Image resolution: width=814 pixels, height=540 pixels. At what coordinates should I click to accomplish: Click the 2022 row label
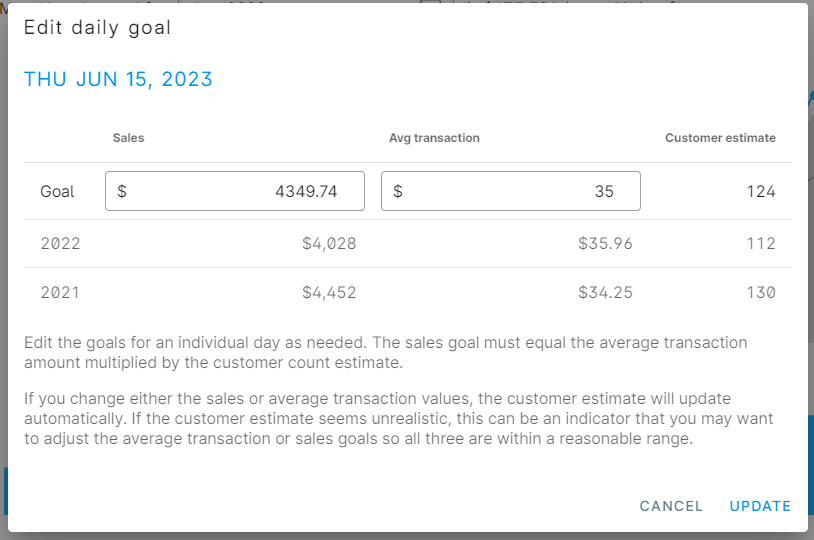click(60, 243)
